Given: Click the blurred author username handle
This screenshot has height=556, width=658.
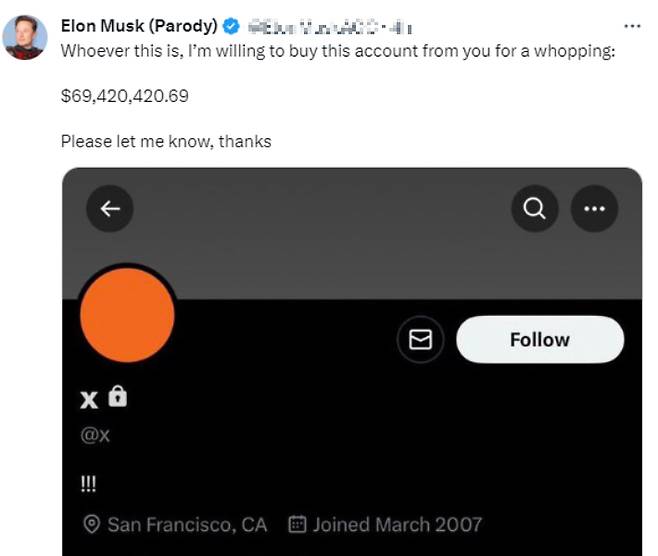Looking at the screenshot, I should [330, 26].
